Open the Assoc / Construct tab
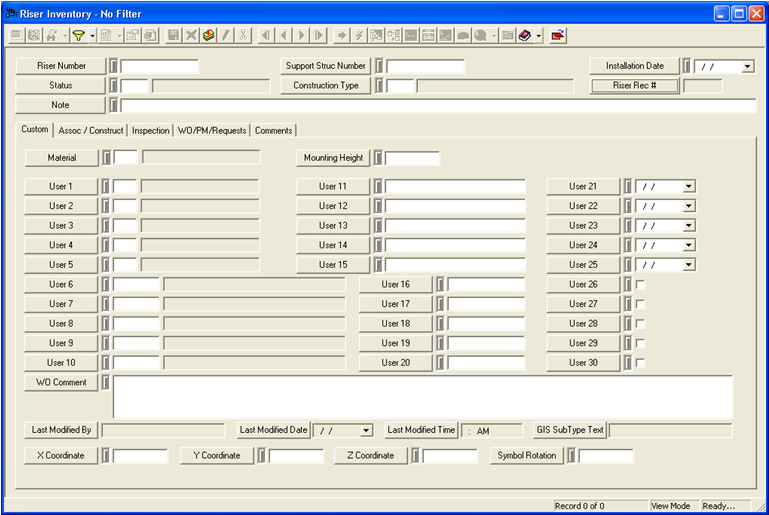The width and height of the screenshot is (769, 515). point(91,130)
